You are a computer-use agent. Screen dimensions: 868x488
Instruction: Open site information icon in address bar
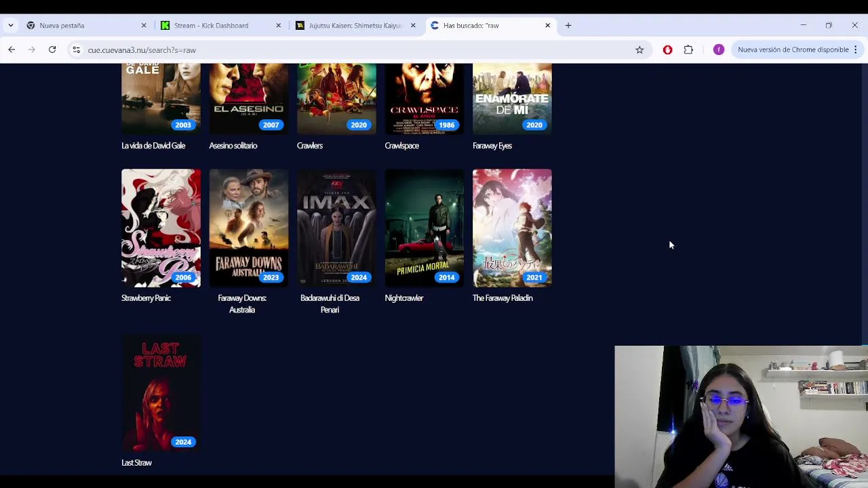click(77, 49)
